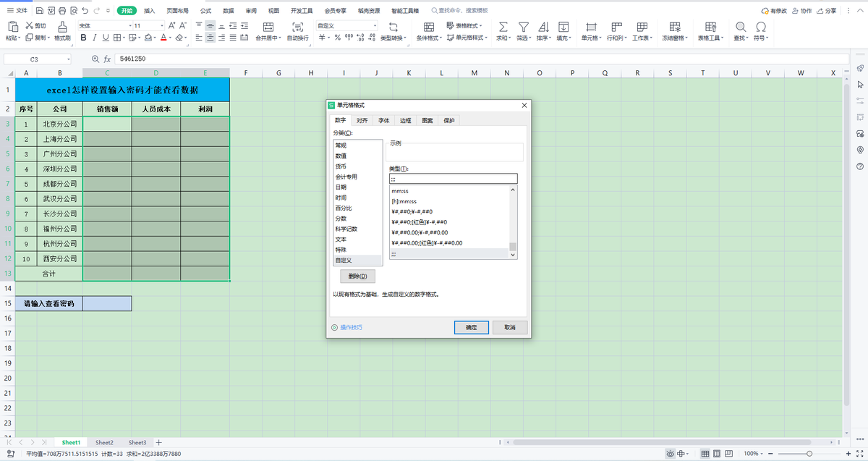Click the Freeze Panes (冻结窗格) icon
The height and width of the screenshot is (461, 868).
click(674, 26)
